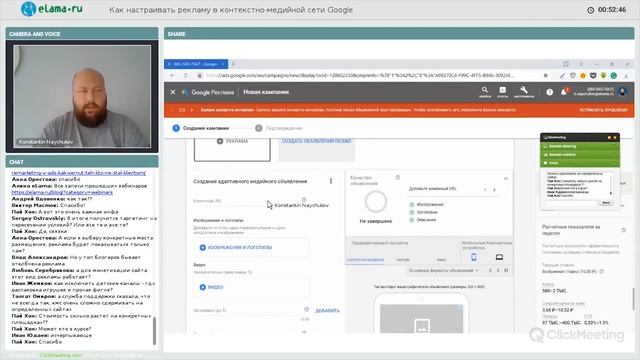
Task: Click the help icon next to headline field
Action: 306,310
